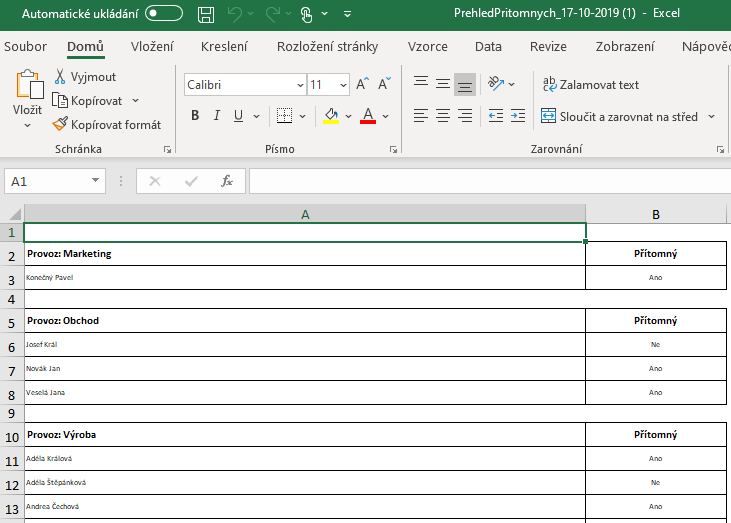
Task: Click the increase font size icon
Action: coord(363,84)
